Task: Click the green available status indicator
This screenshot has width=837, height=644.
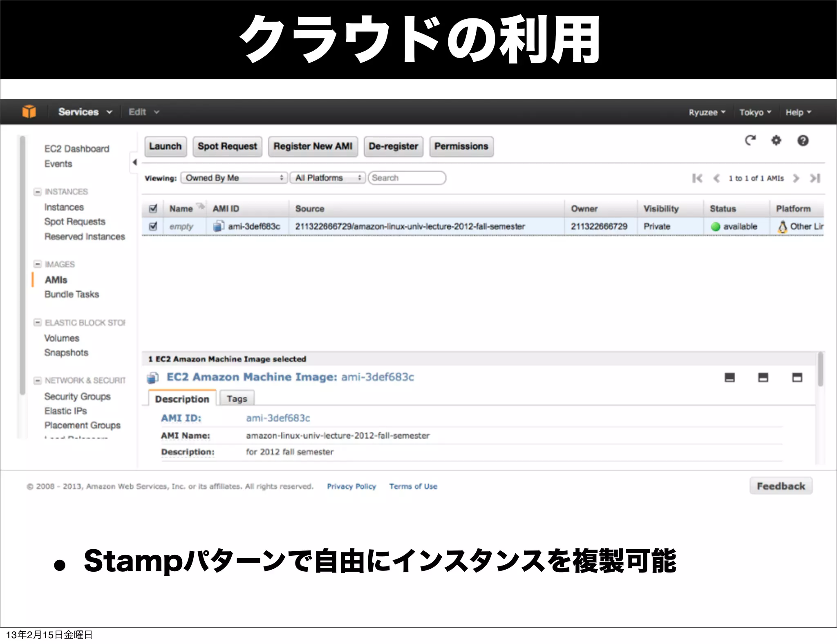Action: (715, 226)
